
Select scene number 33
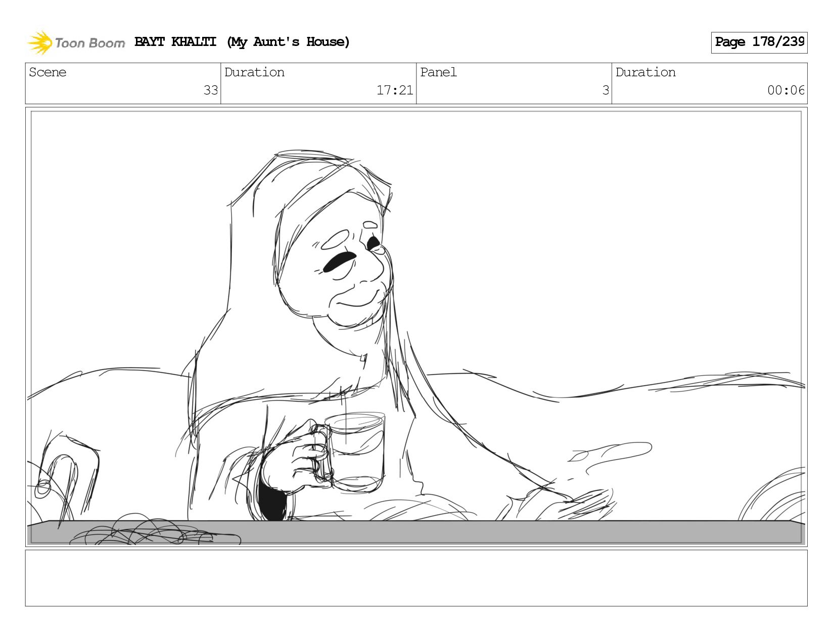tap(210, 90)
